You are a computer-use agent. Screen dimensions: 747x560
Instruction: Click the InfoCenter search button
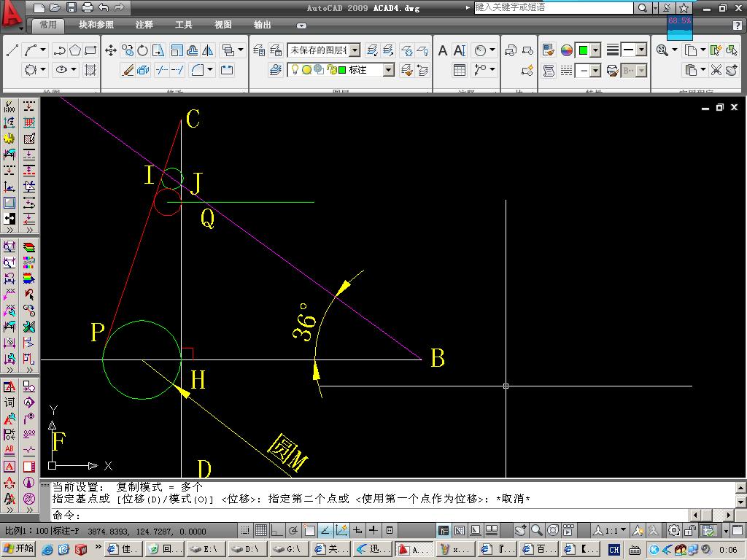coord(642,7)
